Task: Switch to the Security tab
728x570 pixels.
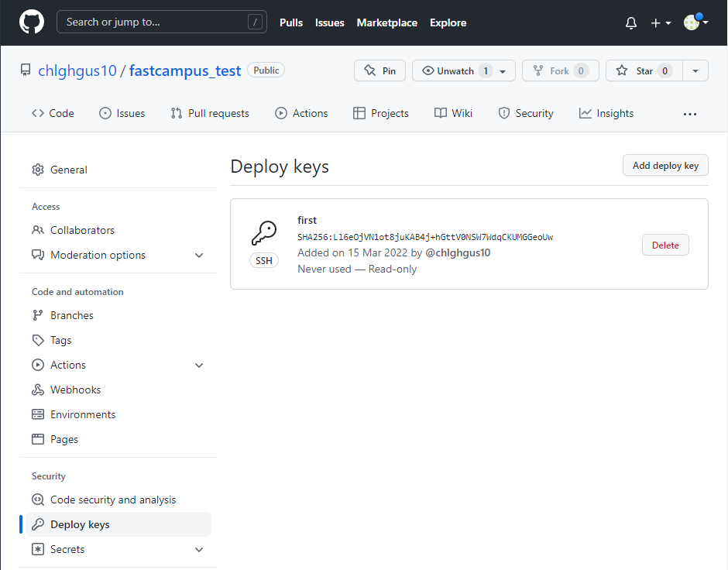Action: click(526, 113)
